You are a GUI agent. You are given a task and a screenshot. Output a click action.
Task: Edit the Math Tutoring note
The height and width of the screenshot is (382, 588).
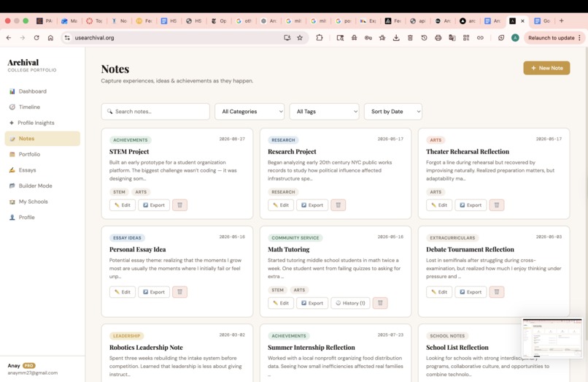pos(281,303)
